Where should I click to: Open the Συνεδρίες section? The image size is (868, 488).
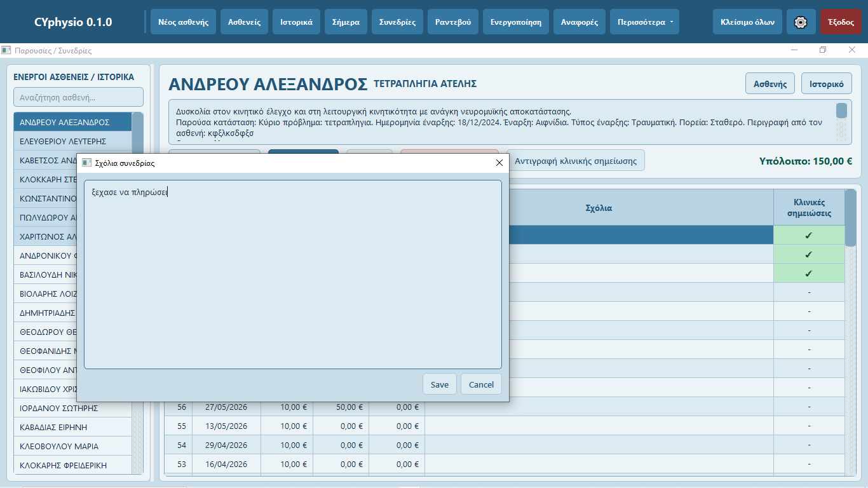pyautogui.click(x=397, y=22)
